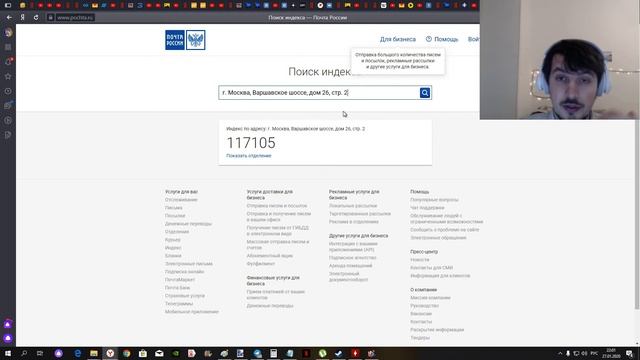Go back with the browser back arrow
Image resolution: width=640 pixels, height=360 pixels.
tap(9, 18)
